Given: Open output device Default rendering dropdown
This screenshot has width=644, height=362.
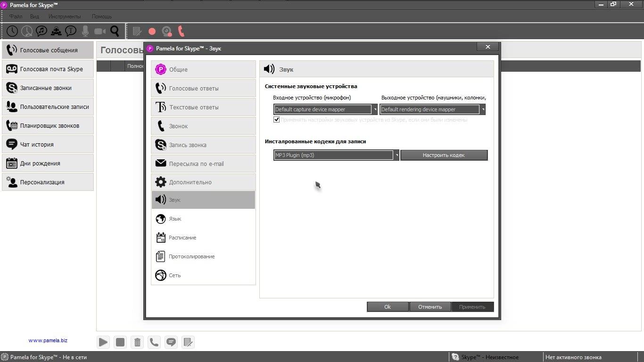Looking at the screenshot, I should click(432, 109).
